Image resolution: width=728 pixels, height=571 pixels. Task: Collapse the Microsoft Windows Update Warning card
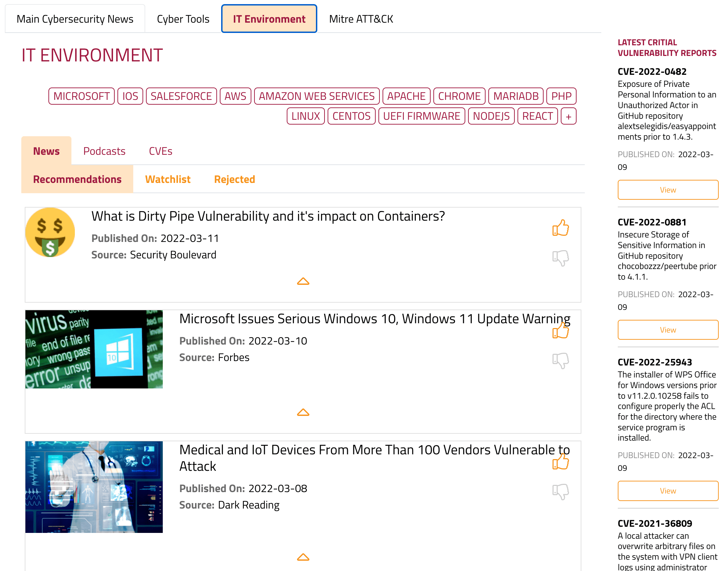coord(303,412)
